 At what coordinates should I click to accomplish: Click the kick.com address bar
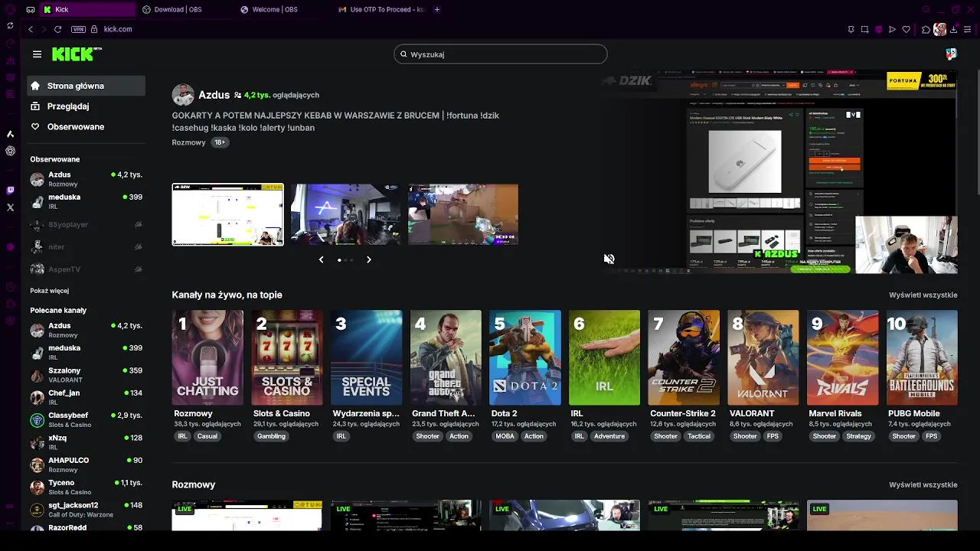118,29
